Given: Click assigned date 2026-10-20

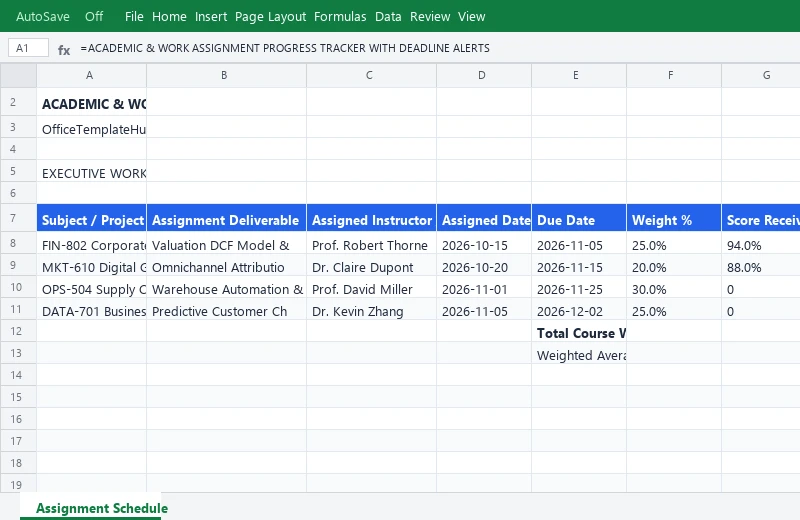Looking at the screenshot, I should coord(484,267).
